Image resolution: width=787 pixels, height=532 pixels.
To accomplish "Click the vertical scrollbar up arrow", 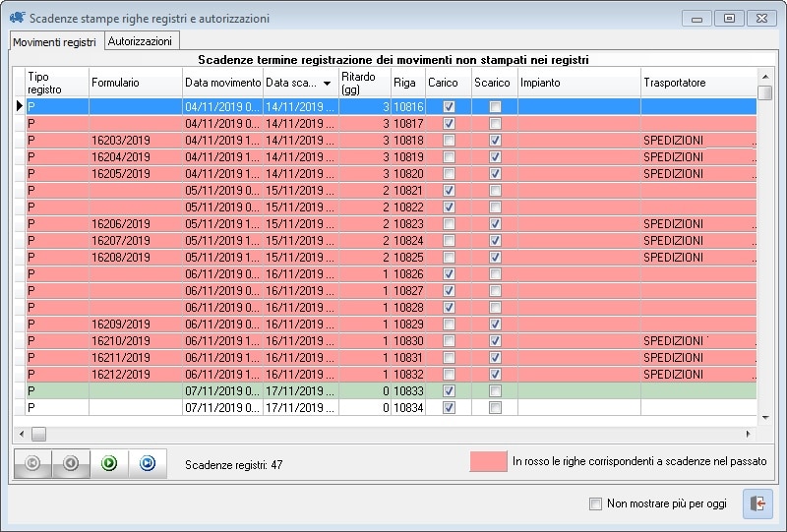I will point(765,77).
